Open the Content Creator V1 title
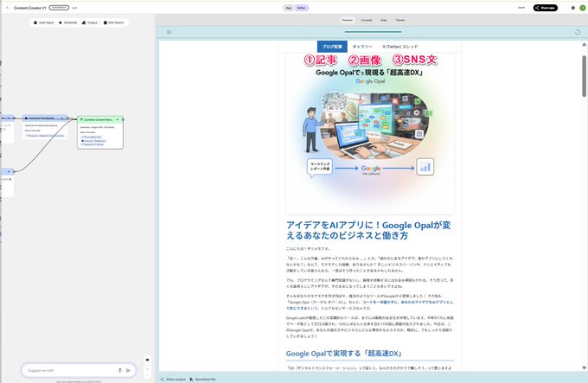 pos(29,8)
